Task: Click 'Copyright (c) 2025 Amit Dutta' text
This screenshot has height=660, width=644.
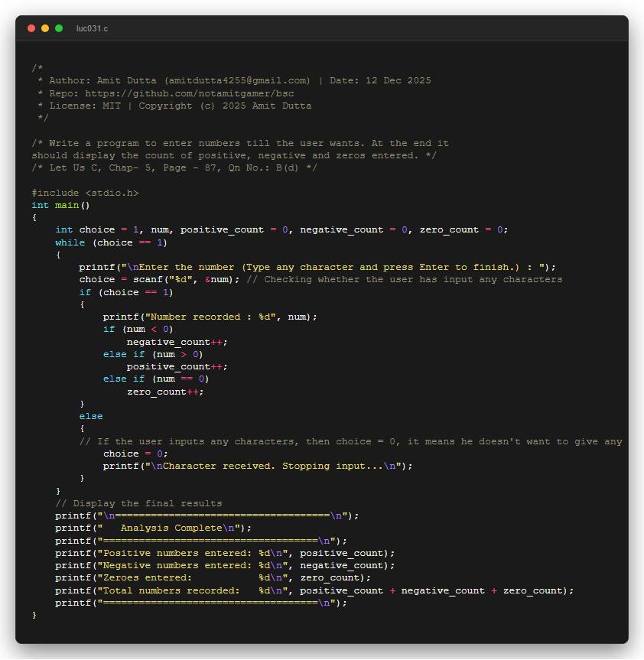Action: [x=225, y=106]
